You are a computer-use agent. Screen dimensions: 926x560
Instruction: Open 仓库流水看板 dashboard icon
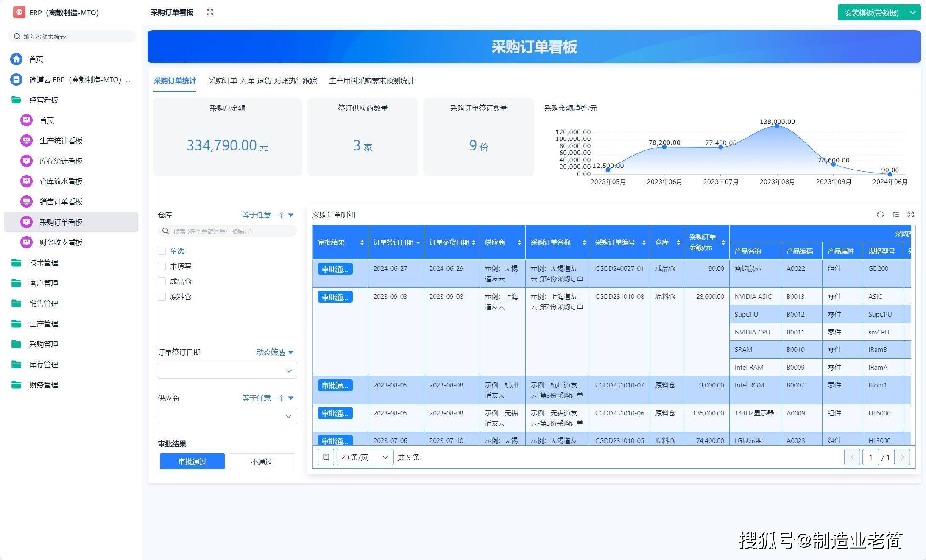26,181
